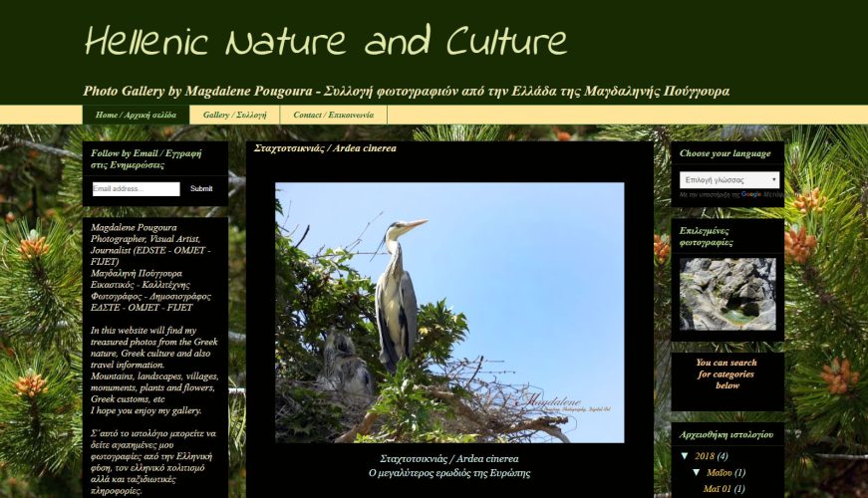Collapse the Μαΐου archive month
This screenshot has height=498, width=868.
point(697,472)
